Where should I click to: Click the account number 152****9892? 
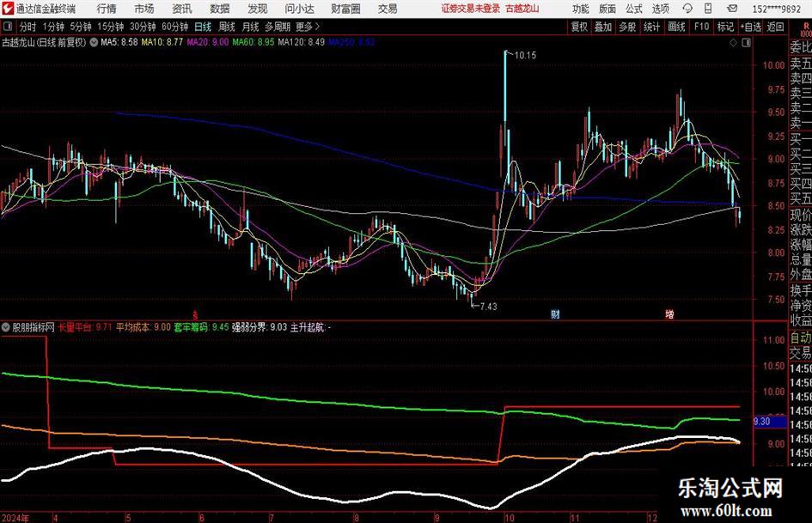[777, 9]
